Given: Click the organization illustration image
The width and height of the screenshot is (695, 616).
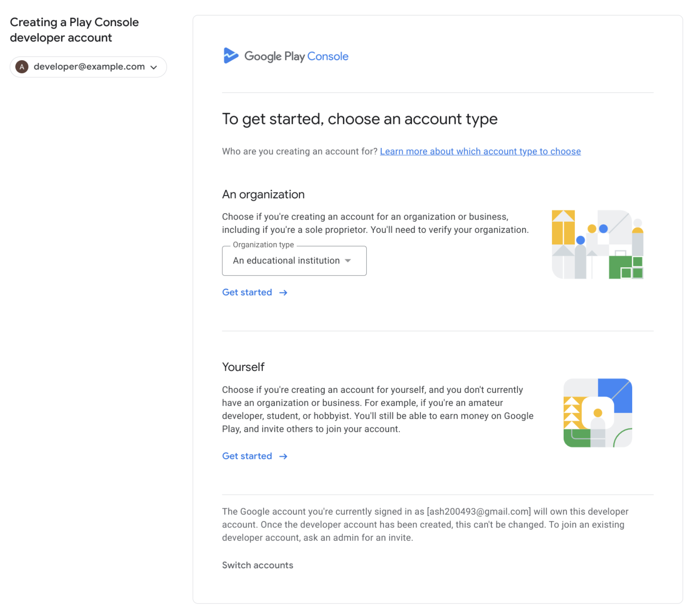Looking at the screenshot, I should pyautogui.click(x=597, y=244).
